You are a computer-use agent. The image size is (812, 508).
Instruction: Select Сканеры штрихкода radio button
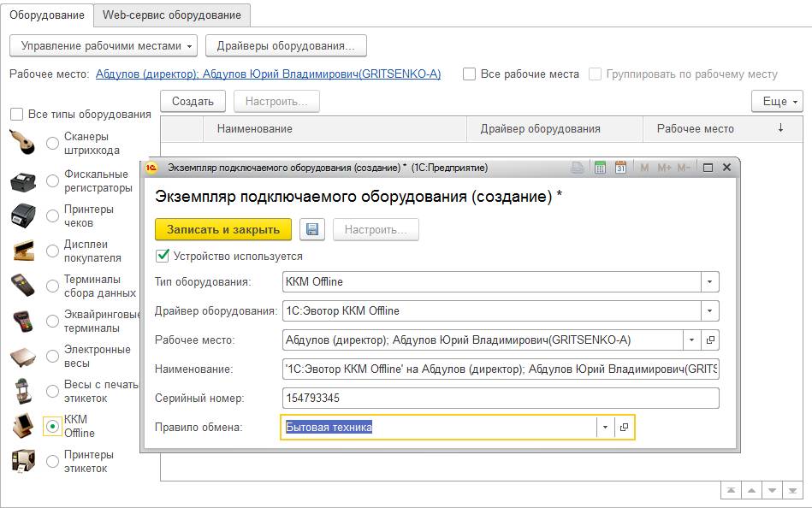(x=52, y=143)
